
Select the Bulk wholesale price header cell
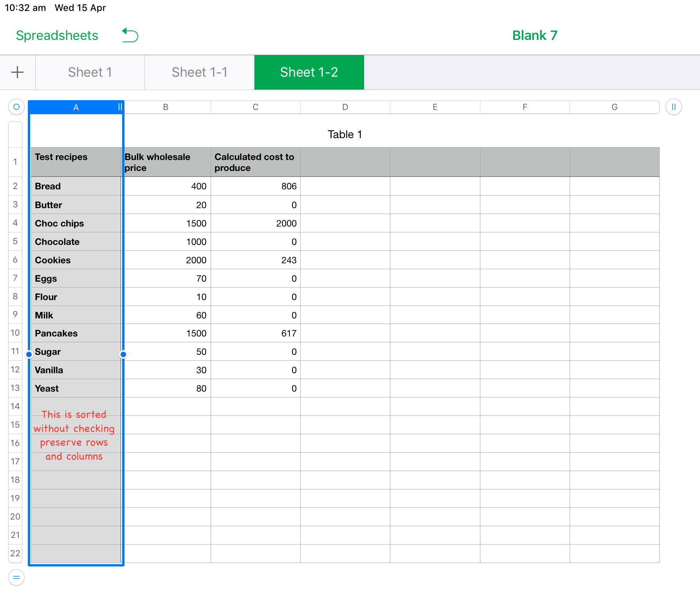pos(165,162)
